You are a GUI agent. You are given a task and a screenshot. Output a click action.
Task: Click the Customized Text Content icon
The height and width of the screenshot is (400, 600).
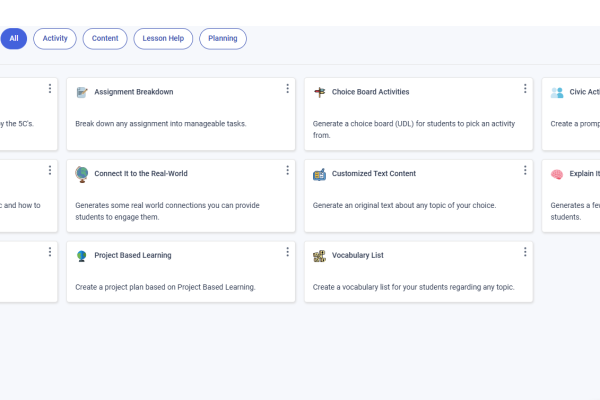tap(320, 174)
